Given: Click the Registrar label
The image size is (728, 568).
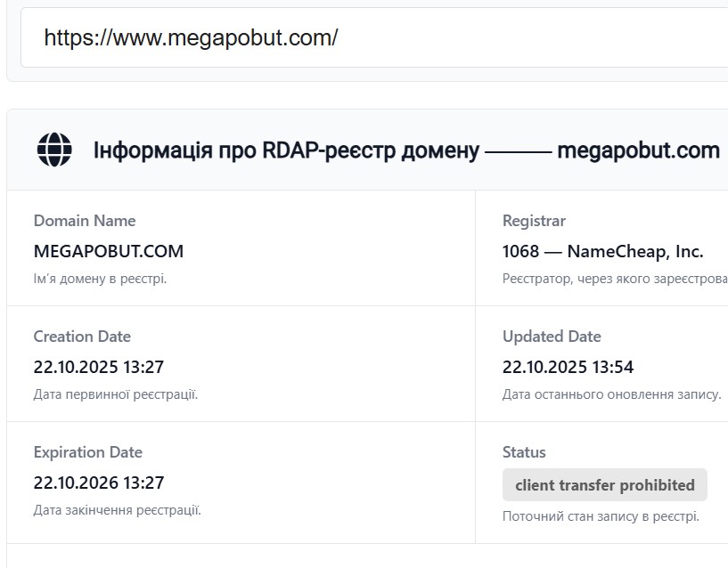Looking at the screenshot, I should click(x=534, y=221).
